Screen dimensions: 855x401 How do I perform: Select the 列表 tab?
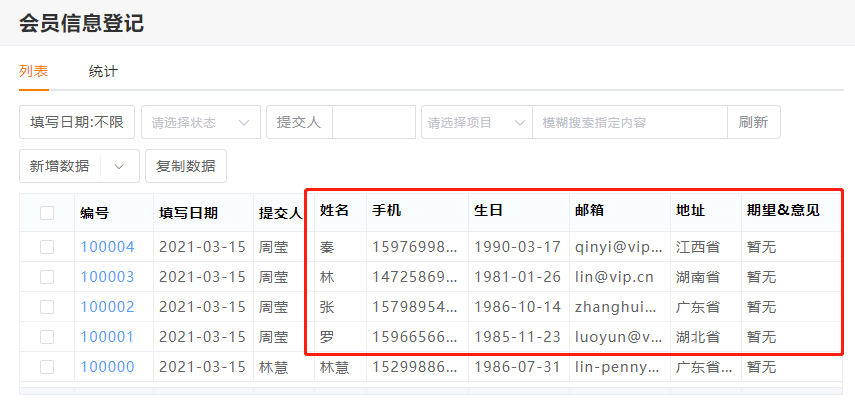pos(33,71)
